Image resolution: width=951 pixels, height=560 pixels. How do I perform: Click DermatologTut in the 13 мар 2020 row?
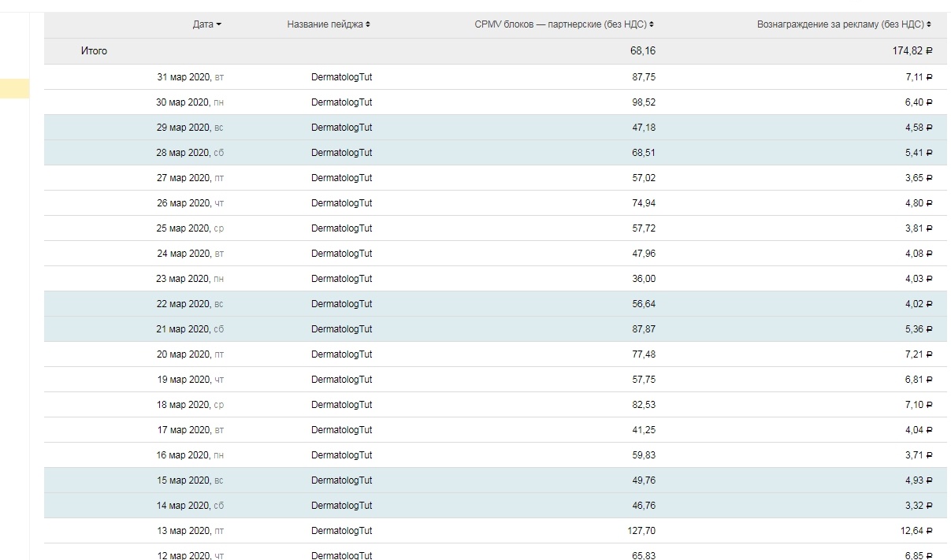point(341,531)
